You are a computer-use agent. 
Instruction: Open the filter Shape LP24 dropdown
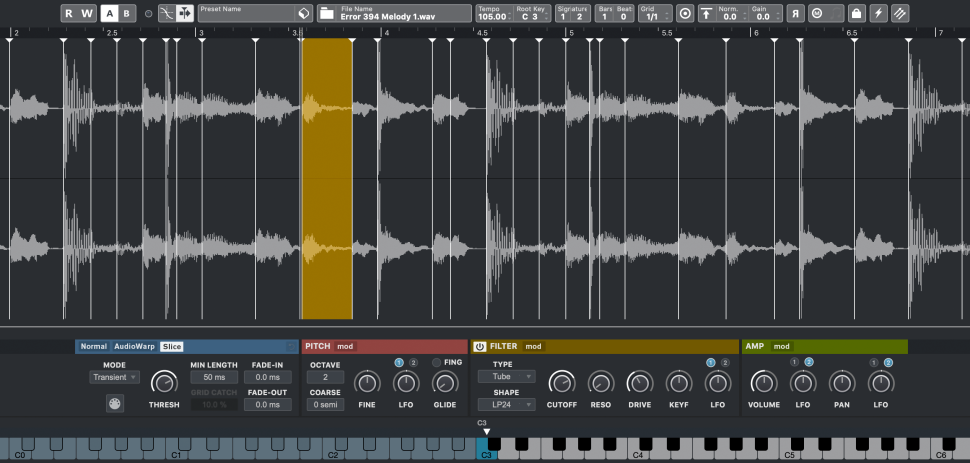[x=506, y=404]
